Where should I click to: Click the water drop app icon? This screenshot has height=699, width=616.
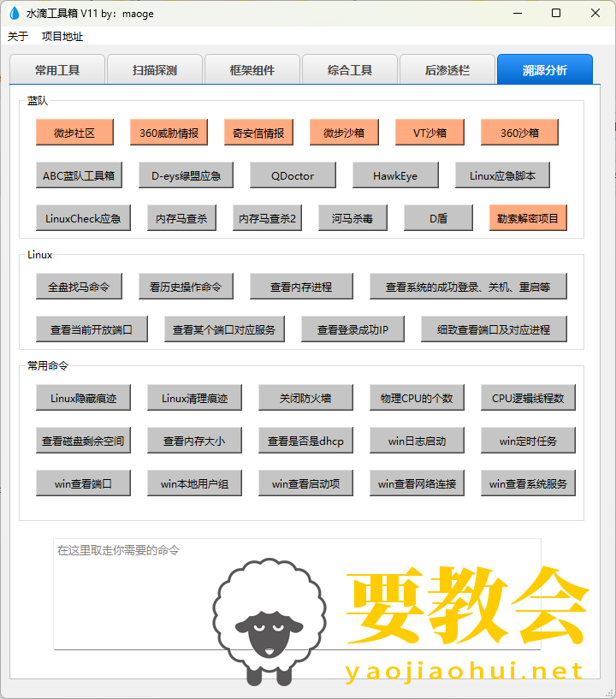point(15,14)
